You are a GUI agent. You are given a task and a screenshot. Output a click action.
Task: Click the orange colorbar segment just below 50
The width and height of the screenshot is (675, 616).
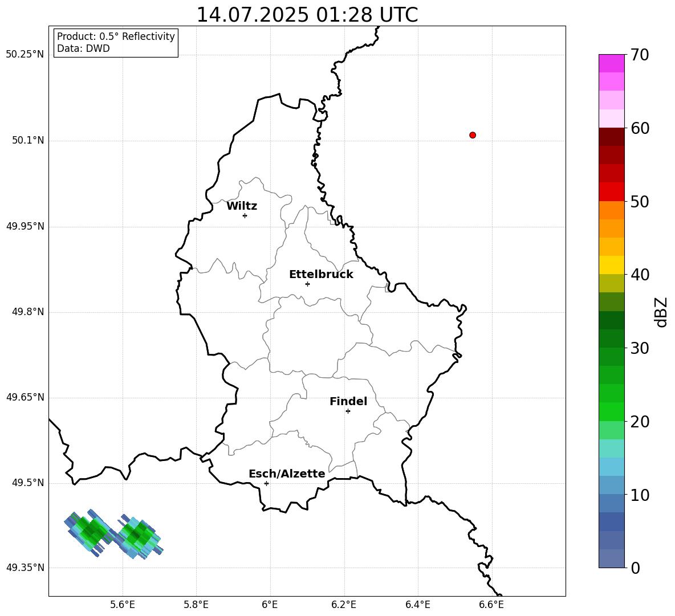(611, 210)
